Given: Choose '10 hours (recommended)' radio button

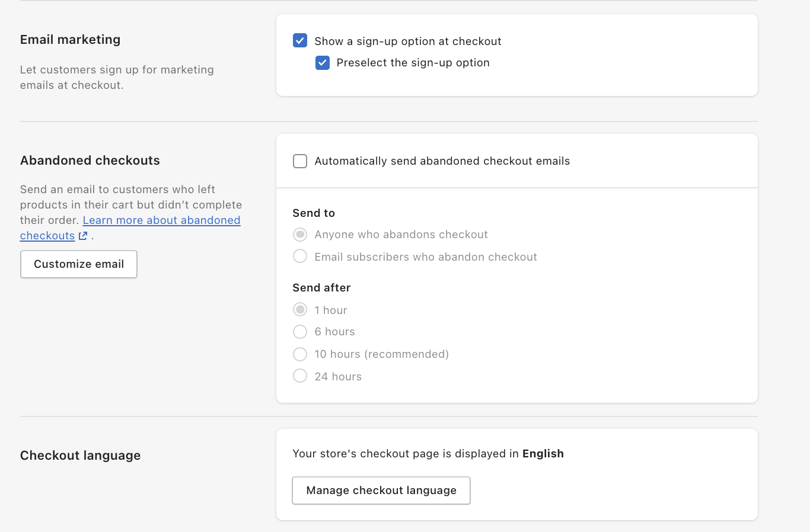Looking at the screenshot, I should (300, 354).
